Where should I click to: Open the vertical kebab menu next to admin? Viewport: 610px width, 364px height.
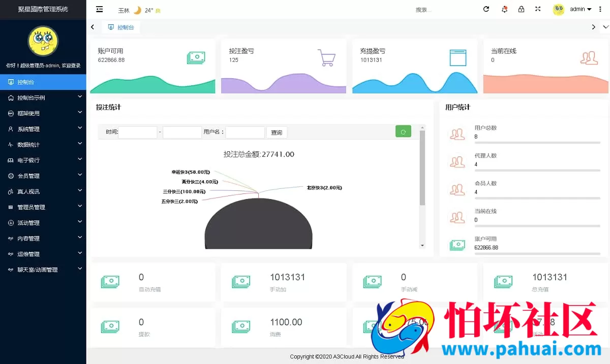point(600,10)
